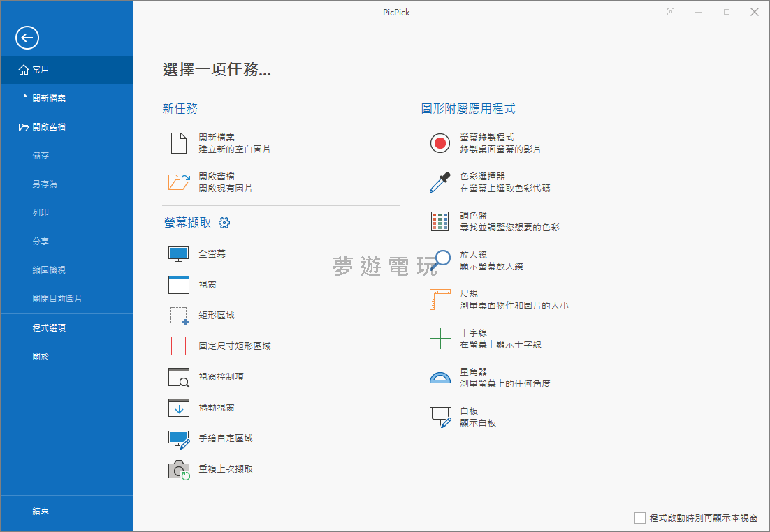Activate the green Crosshair tool

pos(440,339)
